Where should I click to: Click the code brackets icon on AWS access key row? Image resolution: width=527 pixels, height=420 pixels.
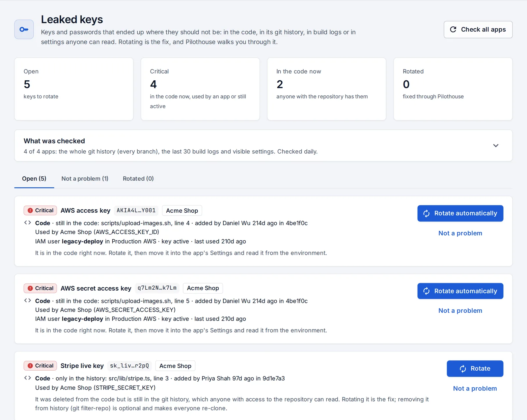28,223
